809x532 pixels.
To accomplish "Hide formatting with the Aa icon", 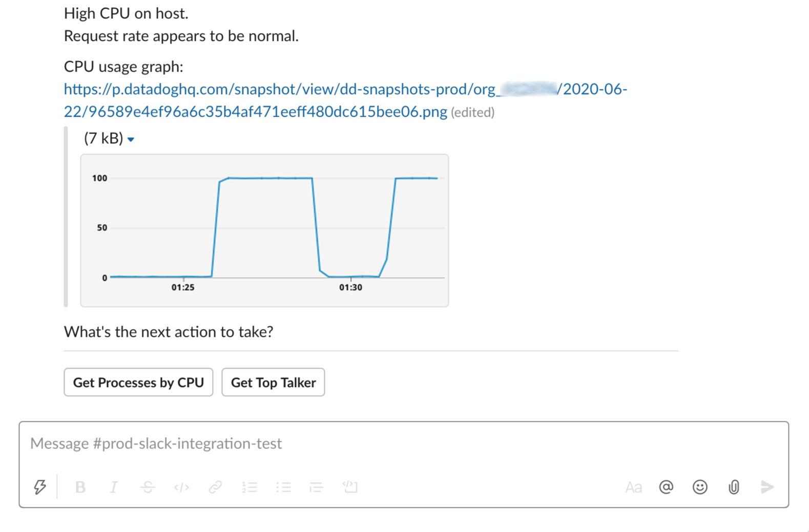I will point(634,487).
